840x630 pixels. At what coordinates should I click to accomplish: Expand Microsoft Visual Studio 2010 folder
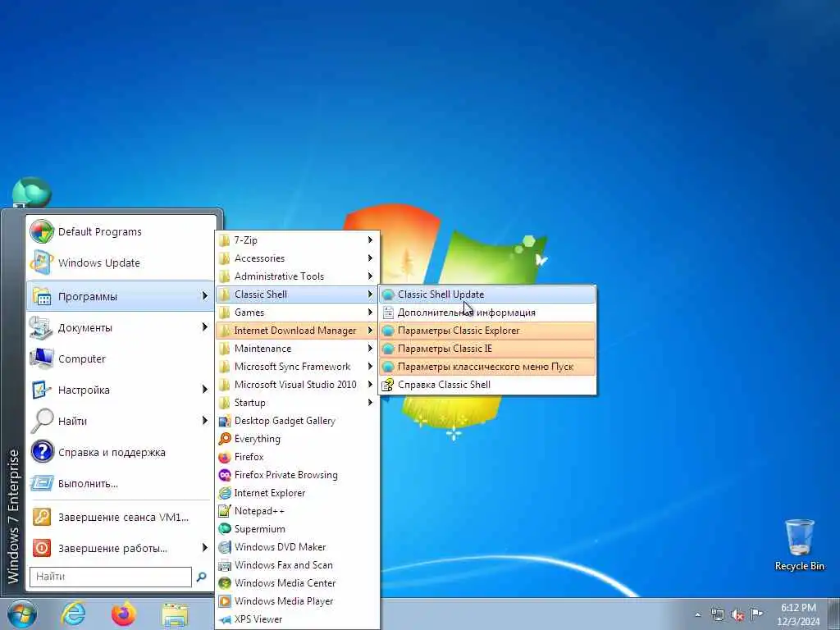tap(298, 385)
